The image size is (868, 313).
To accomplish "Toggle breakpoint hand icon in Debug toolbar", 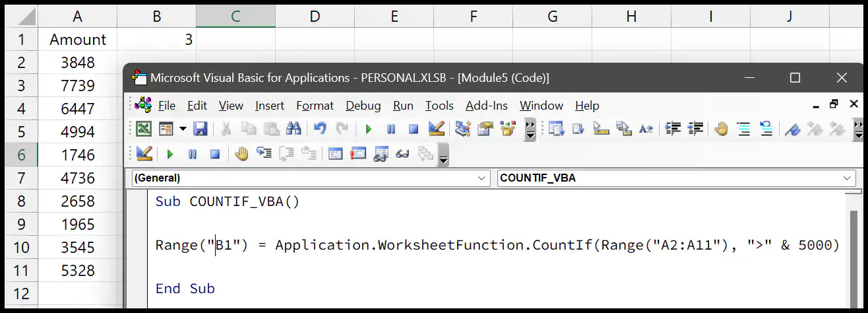I will [241, 154].
